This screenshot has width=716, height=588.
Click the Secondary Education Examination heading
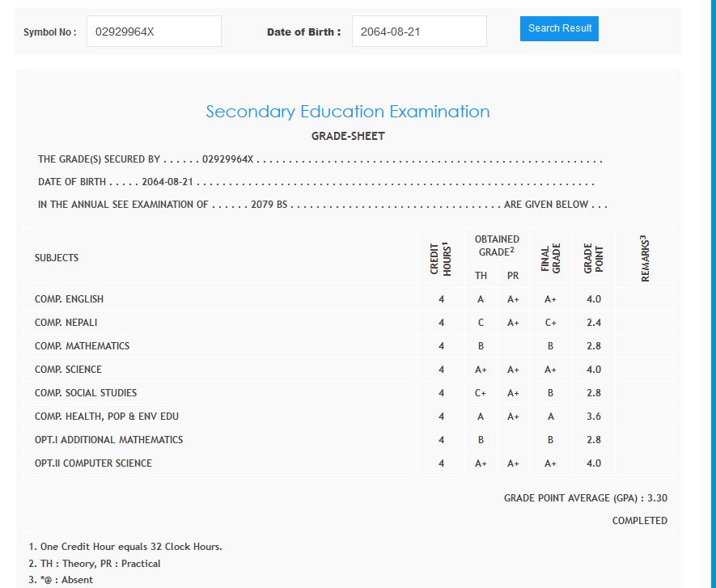(347, 112)
